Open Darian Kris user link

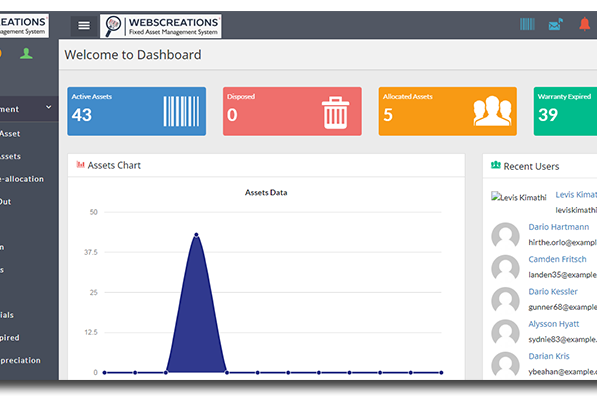click(549, 356)
